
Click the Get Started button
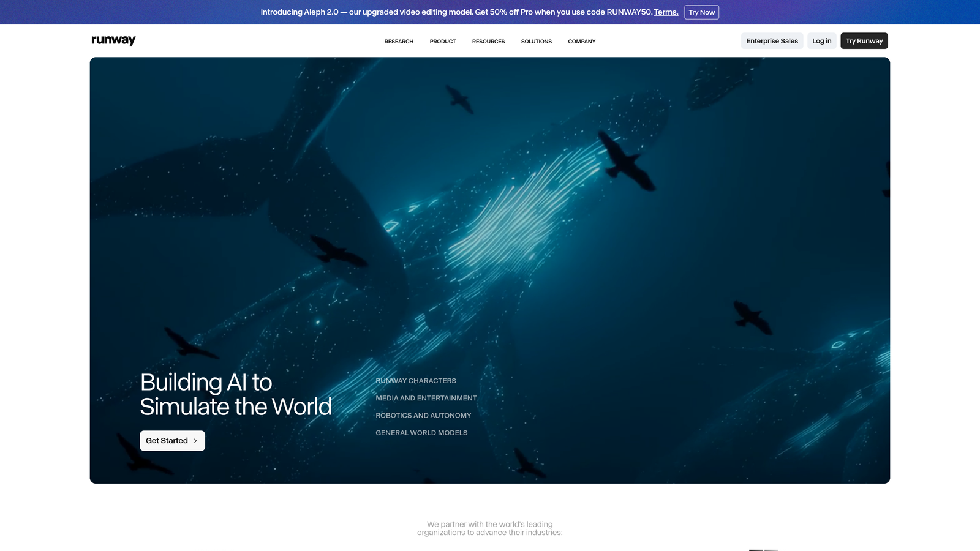click(172, 441)
